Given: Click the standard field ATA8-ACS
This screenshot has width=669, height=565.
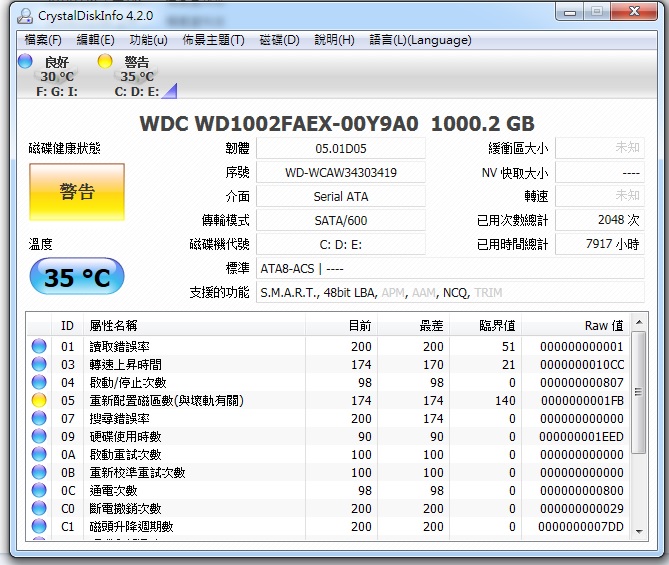Looking at the screenshot, I should [450, 268].
